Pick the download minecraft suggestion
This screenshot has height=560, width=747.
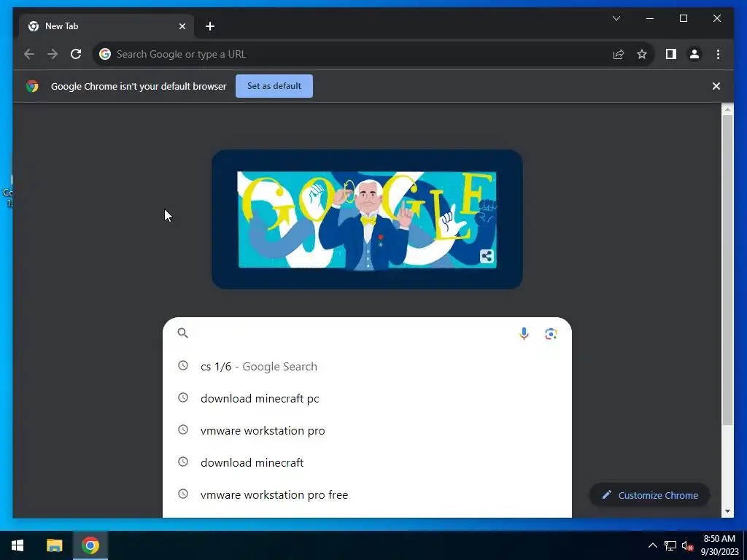click(367, 462)
